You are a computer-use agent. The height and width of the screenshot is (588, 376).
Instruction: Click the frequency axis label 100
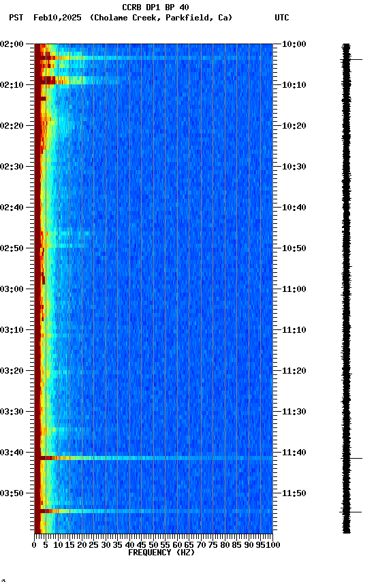[x=273, y=545]
